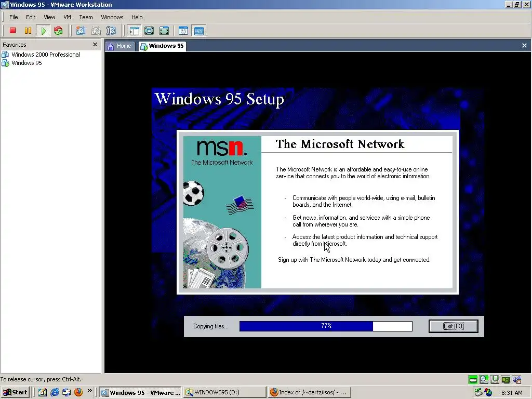The image size is (532, 399).
Task: Click the 'Copying files...' label
Action: pyautogui.click(x=211, y=326)
